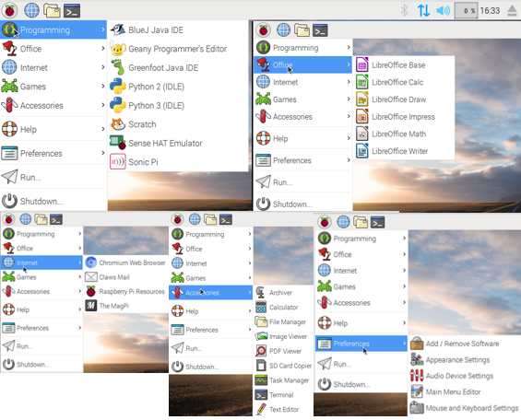Click the 16:33 clock
Viewport: 521px width, 420px height.
point(490,11)
